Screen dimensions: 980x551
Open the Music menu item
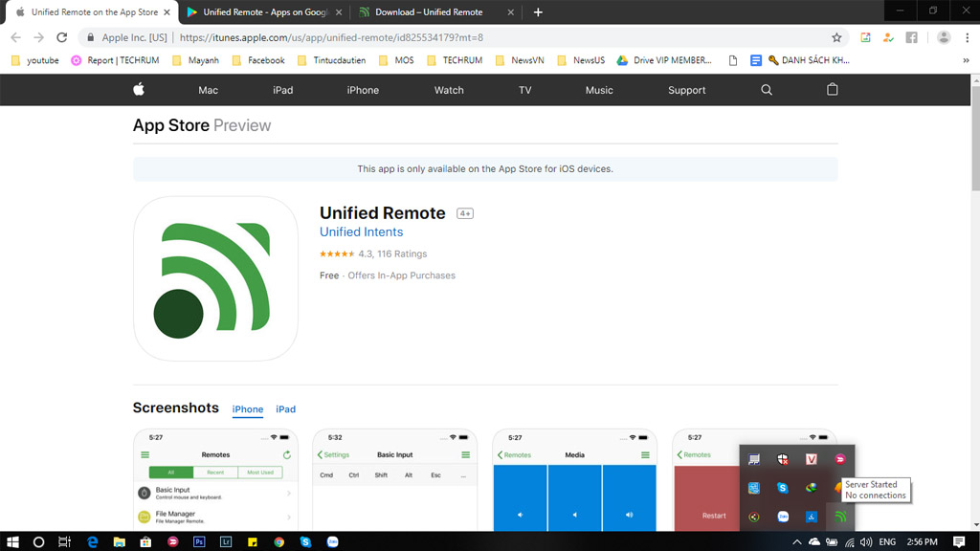point(599,90)
